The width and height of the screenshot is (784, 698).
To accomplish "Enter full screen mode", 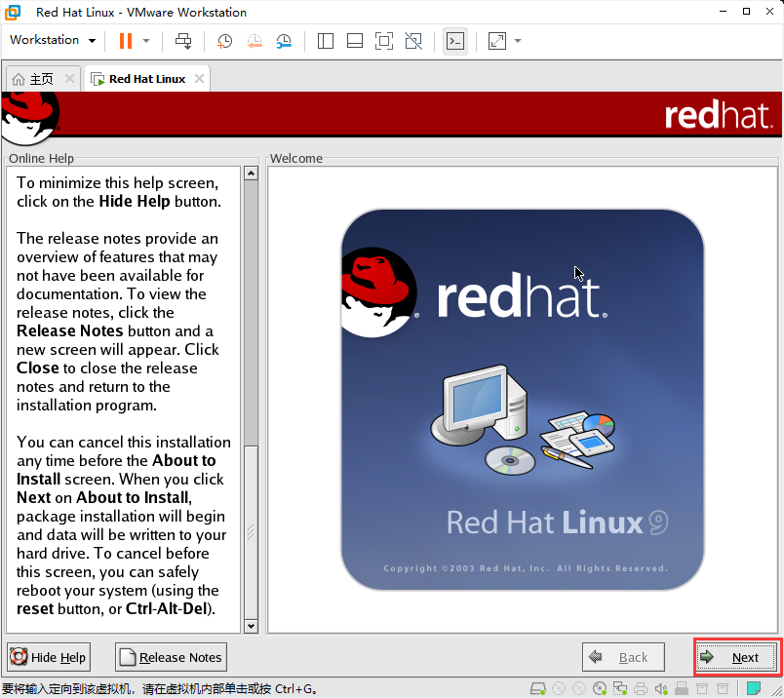I will click(383, 40).
